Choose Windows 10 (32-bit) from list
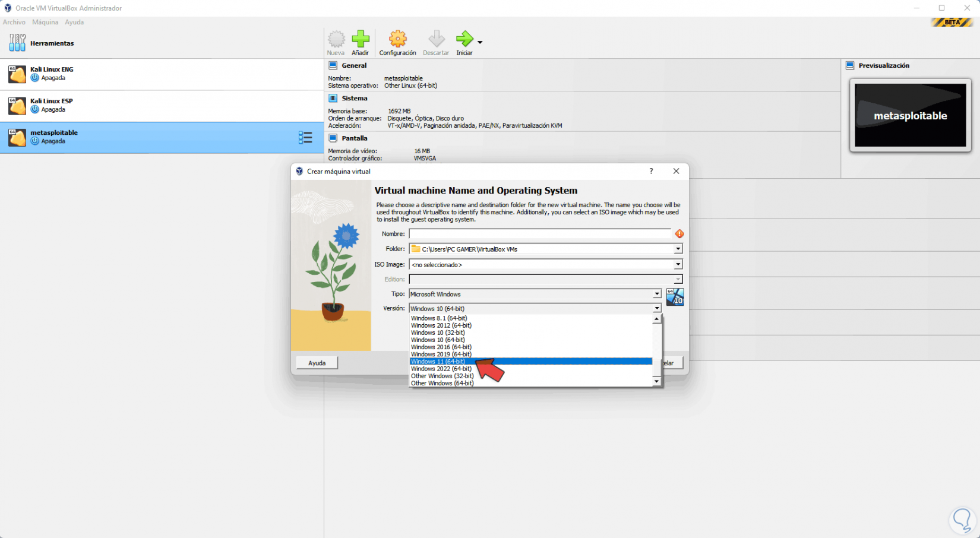980x538 pixels. tap(531, 333)
